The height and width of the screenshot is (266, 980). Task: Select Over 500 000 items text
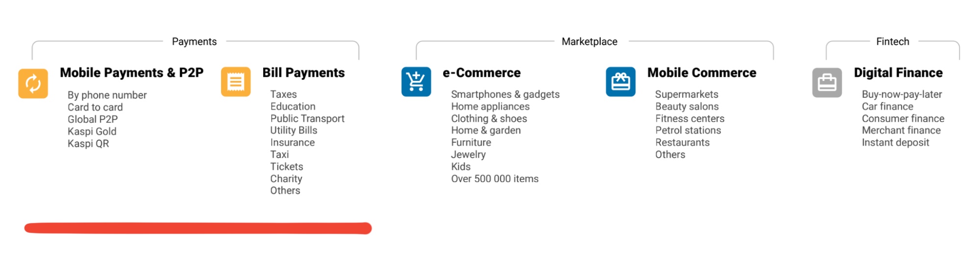(x=495, y=179)
